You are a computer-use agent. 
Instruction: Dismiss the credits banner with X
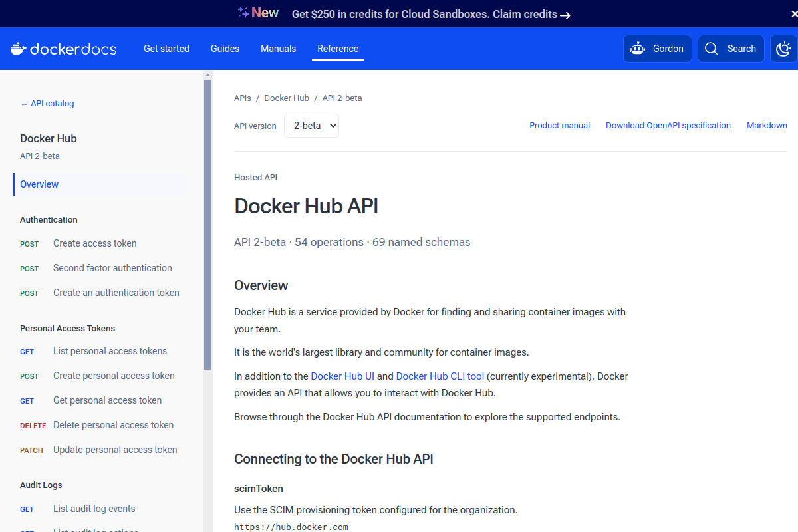tap(794, 14)
